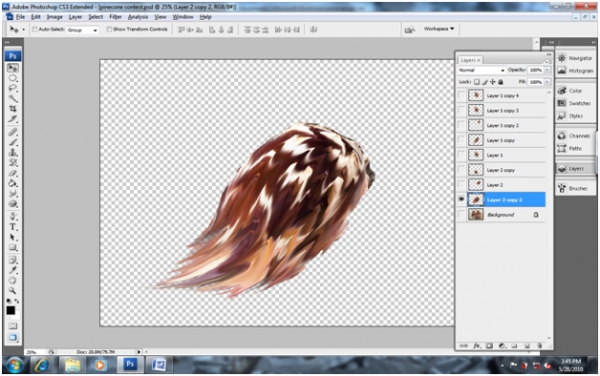
Task: Toggle lock transparent pixels
Action: (477, 82)
